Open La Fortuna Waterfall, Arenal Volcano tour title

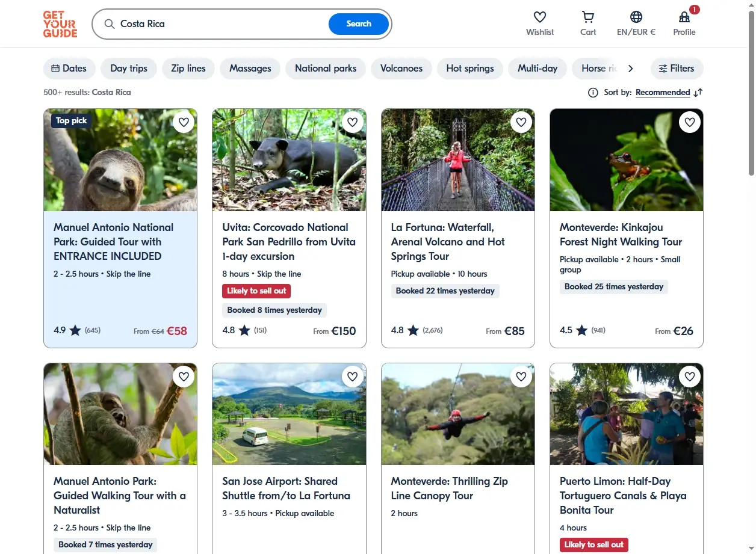tap(448, 242)
